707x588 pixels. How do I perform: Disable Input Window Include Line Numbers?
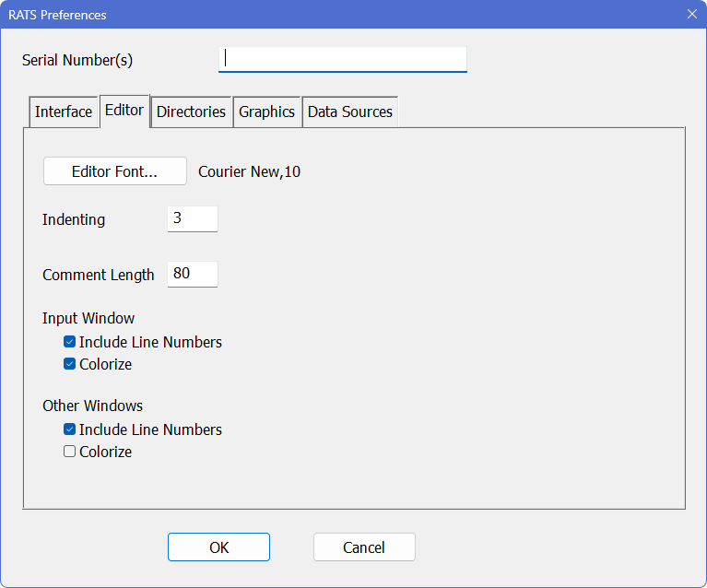[70, 342]
